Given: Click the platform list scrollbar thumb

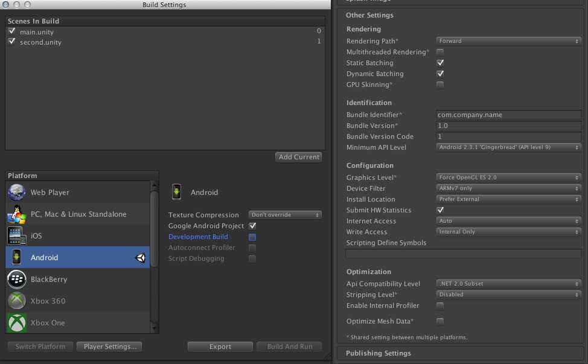Looking at the screenshot, I should point(154,229).
